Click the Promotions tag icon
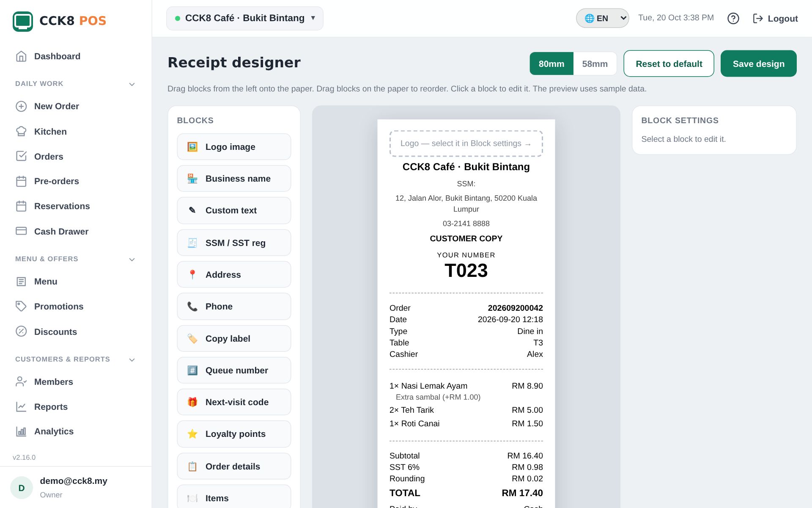This screenshot has height=508, width=812. coord(21,306)
